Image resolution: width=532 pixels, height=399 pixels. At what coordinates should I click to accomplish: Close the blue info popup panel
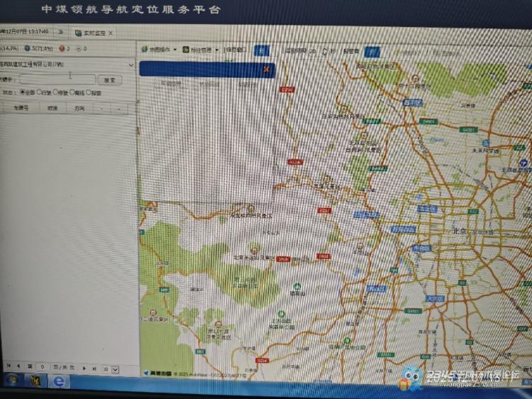(266, 69)
